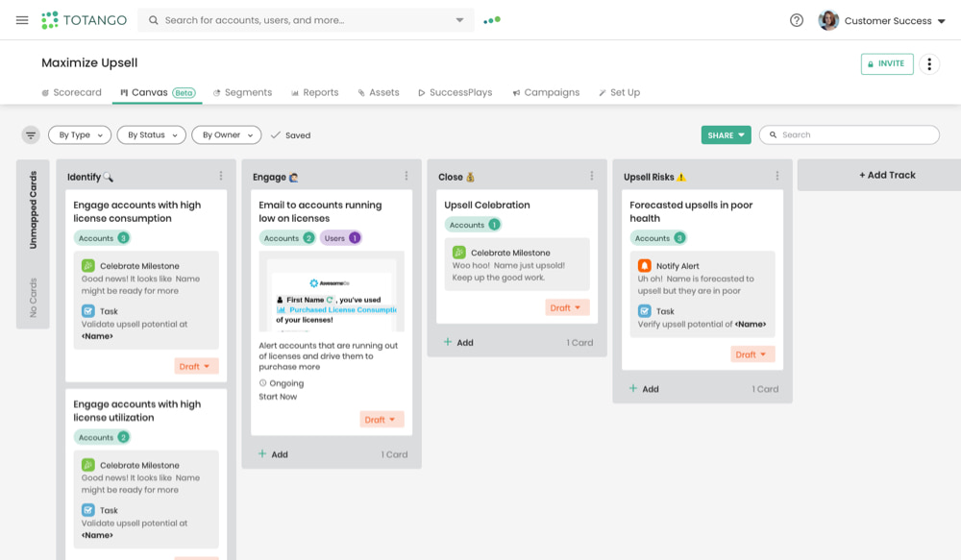
Task: Expand the By Status filter dropdown
Action: point(152,134)
